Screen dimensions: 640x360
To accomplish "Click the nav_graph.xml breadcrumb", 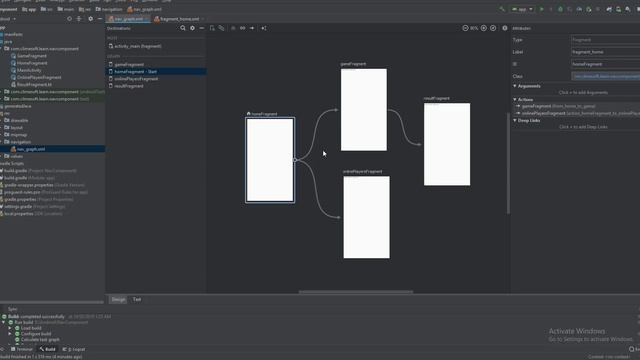I will pyautogui.click(x=144, y=9).
